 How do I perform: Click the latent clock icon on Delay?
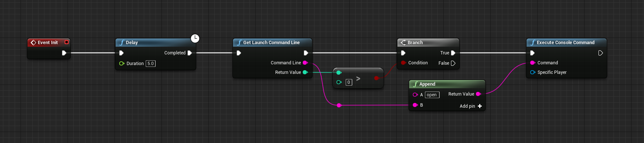pos(195,38)
